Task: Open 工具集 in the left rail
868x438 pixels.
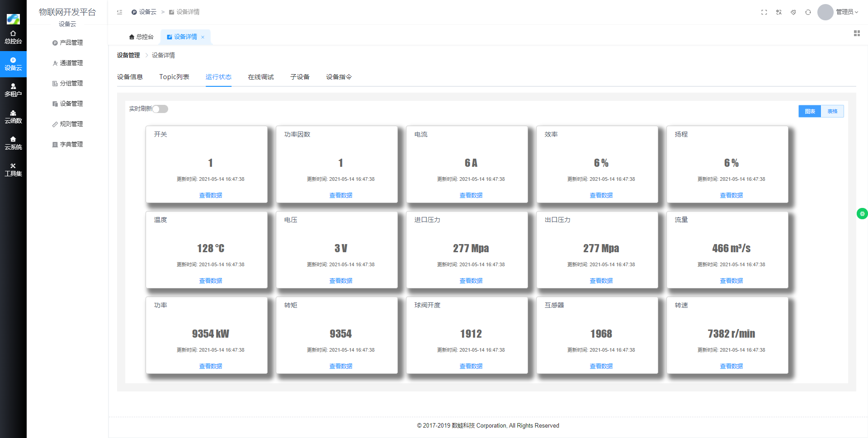Action: [x=13, y=170]
